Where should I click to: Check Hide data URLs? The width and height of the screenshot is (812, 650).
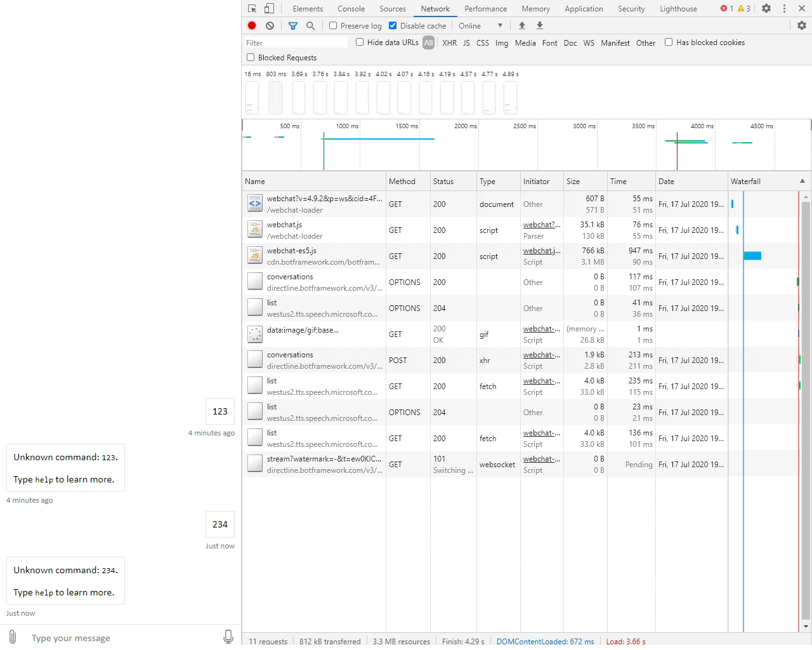pos(360,43)
